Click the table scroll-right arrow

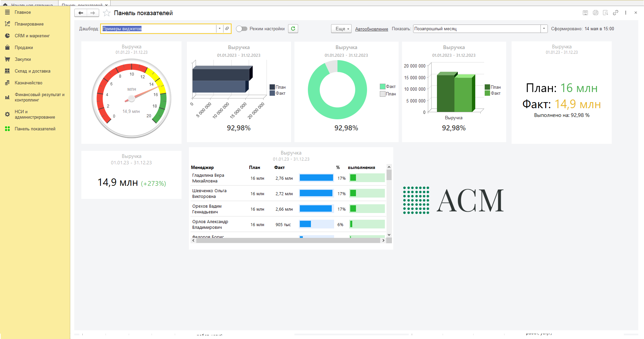384,240
